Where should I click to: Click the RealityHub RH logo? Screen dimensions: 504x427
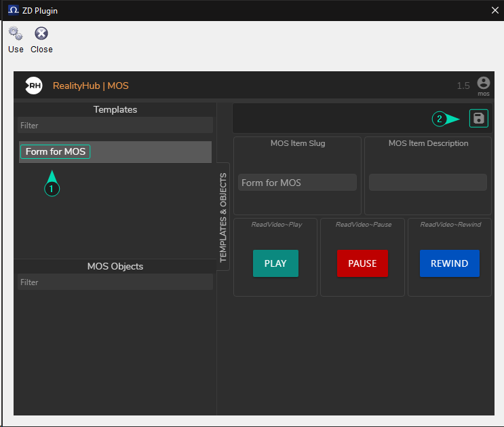pyautogui.click(x=34, y=86)
